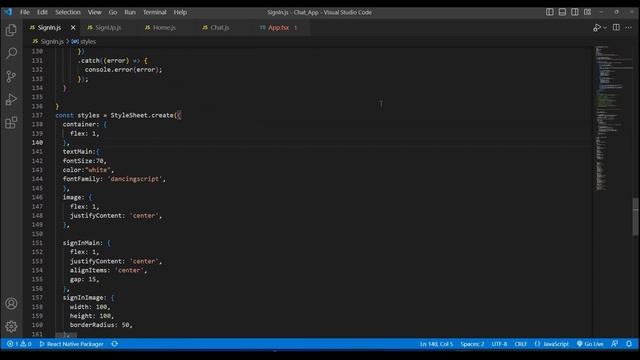Toggle panel layout icon in title bar
This screenshot has width=640, height=360.
tap(562, 12)
